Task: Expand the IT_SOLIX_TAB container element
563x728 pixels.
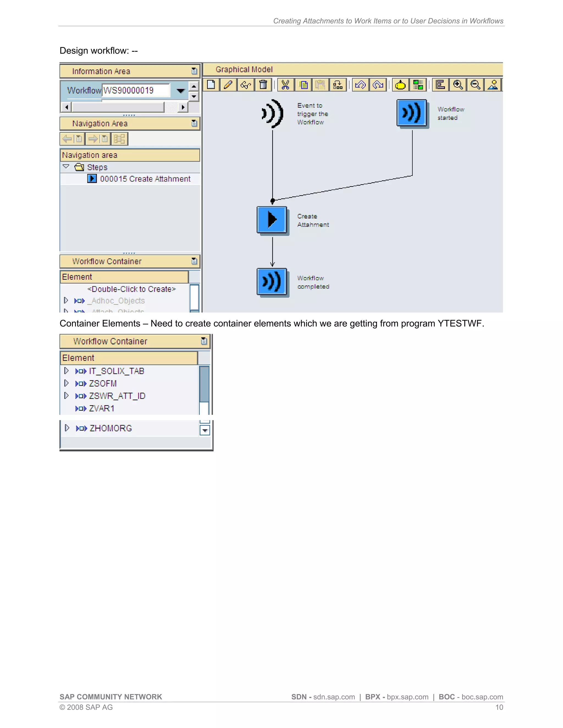Action: pyautogui.click(x=66, y=371)
